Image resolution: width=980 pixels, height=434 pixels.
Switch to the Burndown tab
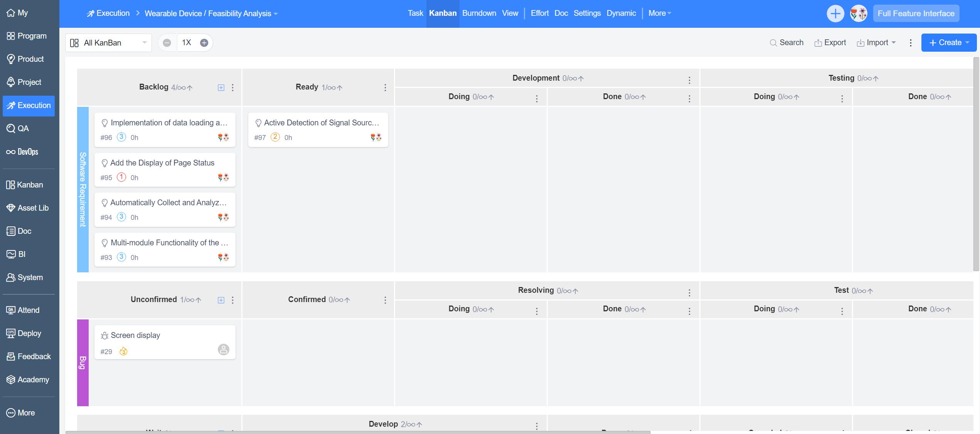pyautogui.click(x=479, y=13)
